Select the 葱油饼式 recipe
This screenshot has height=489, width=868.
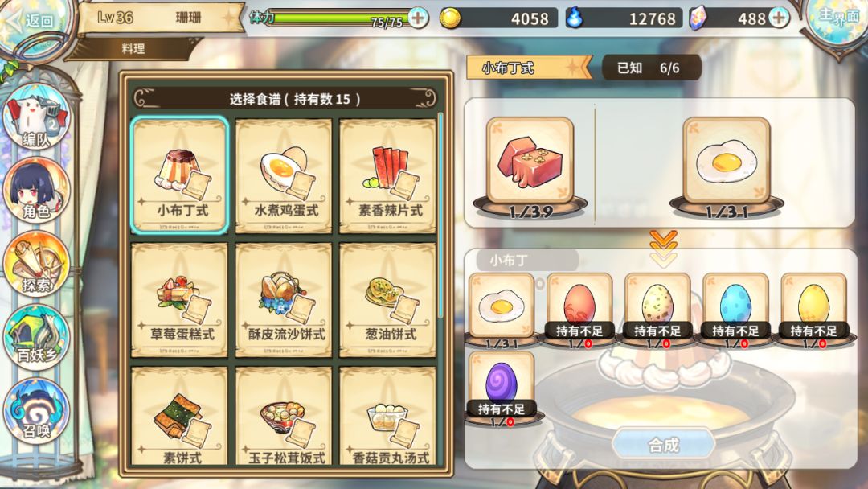[x=387, y=300]
